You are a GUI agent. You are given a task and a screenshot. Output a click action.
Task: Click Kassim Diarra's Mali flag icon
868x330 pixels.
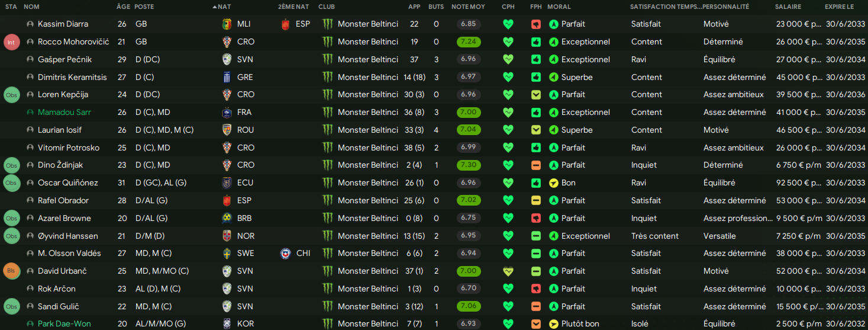coord(226,24)
